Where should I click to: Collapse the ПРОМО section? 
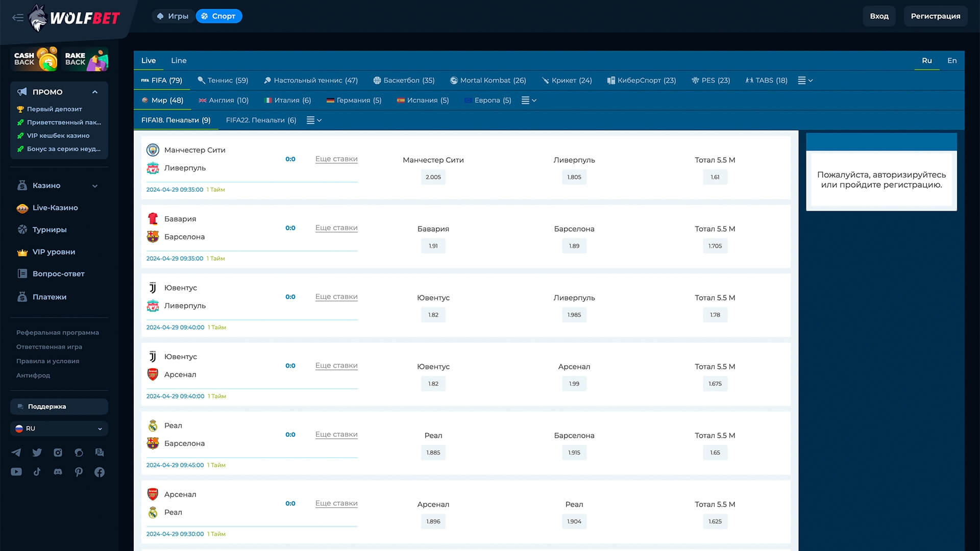(x=95, y=92)
